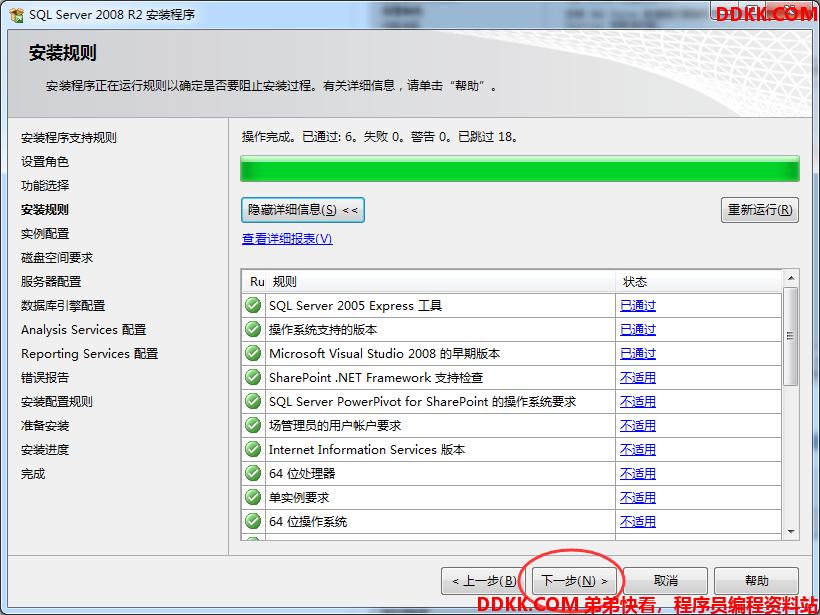Open 不适用 link for 单实例要求

coord(637,498)
